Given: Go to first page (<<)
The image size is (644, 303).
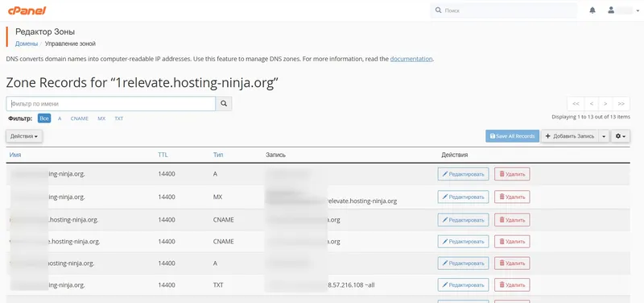Looking at the screenshot, I should click(x=576, y=104).
